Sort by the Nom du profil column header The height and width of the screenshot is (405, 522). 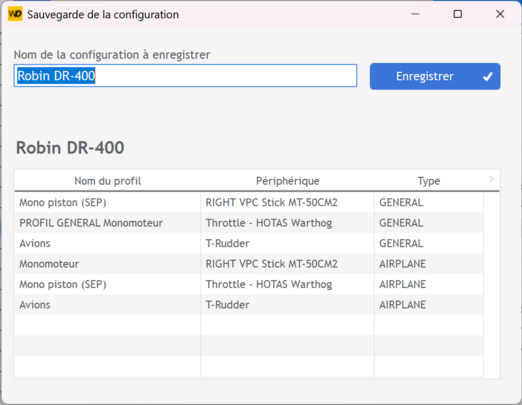coord(108,181)
